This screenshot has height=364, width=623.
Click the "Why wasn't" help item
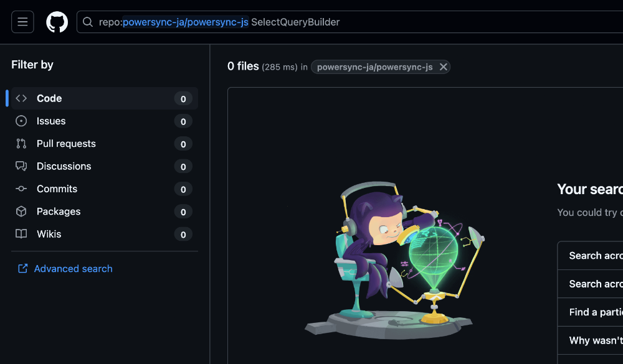(x=595, y=340)
